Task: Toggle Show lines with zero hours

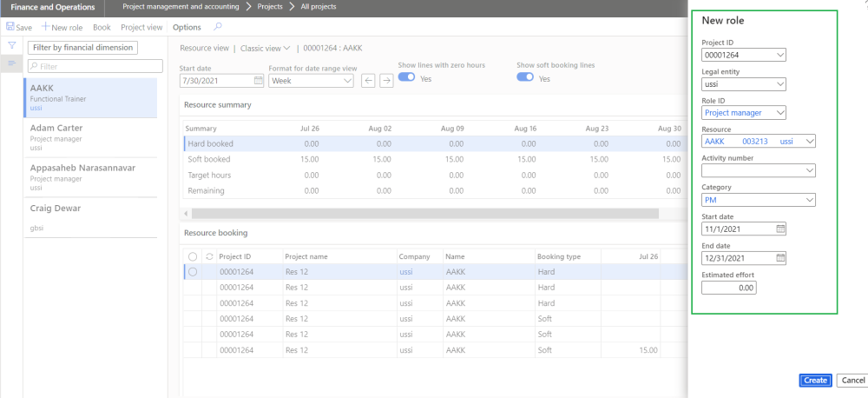Action: click(x=406, y=77)
